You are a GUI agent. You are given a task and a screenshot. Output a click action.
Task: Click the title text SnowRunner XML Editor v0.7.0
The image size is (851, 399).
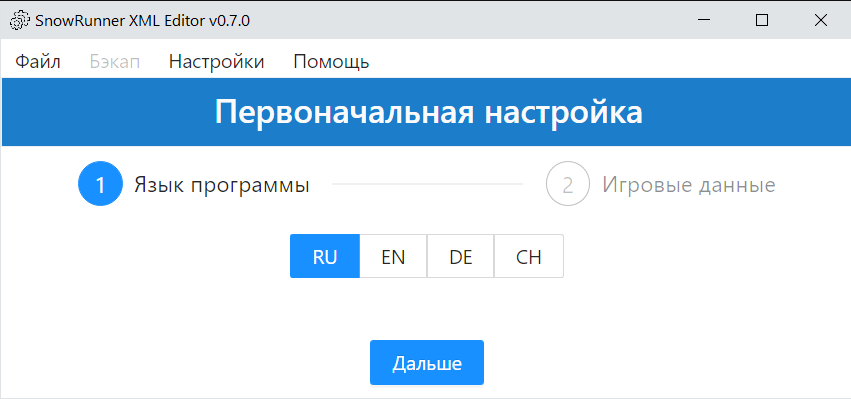tap(143, 21)
